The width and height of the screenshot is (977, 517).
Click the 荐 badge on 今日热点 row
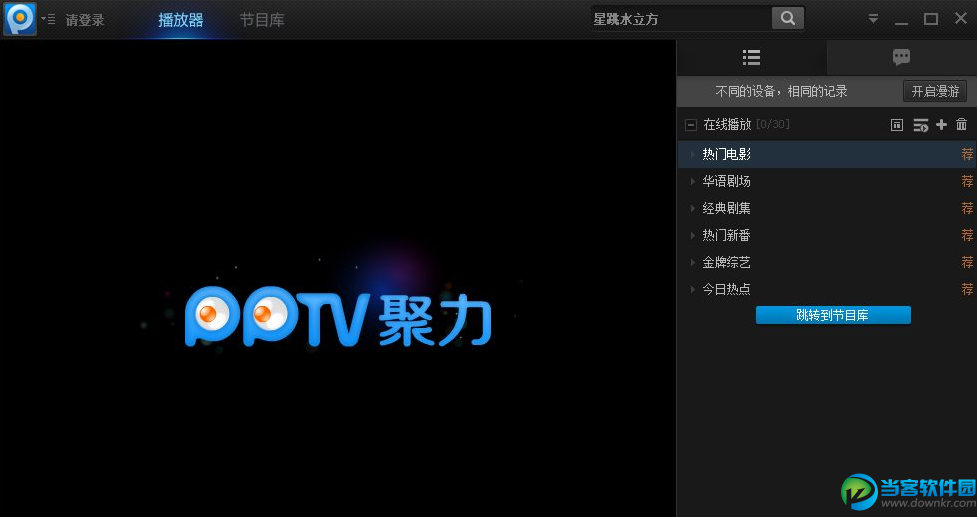[967, 289]
